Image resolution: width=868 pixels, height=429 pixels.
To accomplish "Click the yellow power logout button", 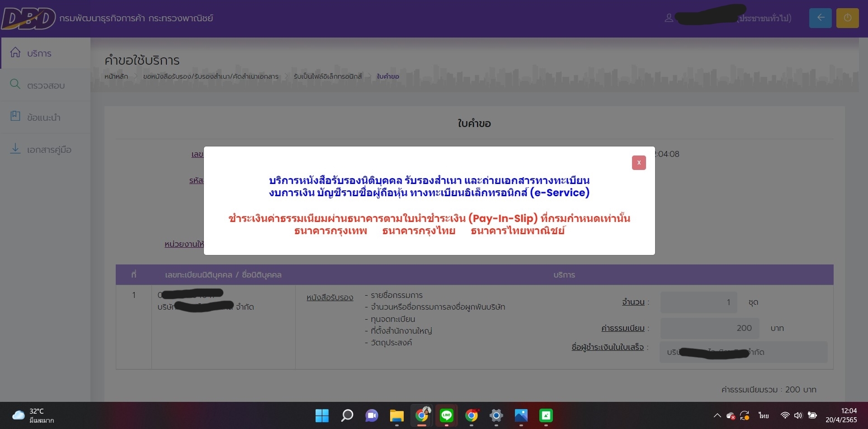I will click(848, 18).
